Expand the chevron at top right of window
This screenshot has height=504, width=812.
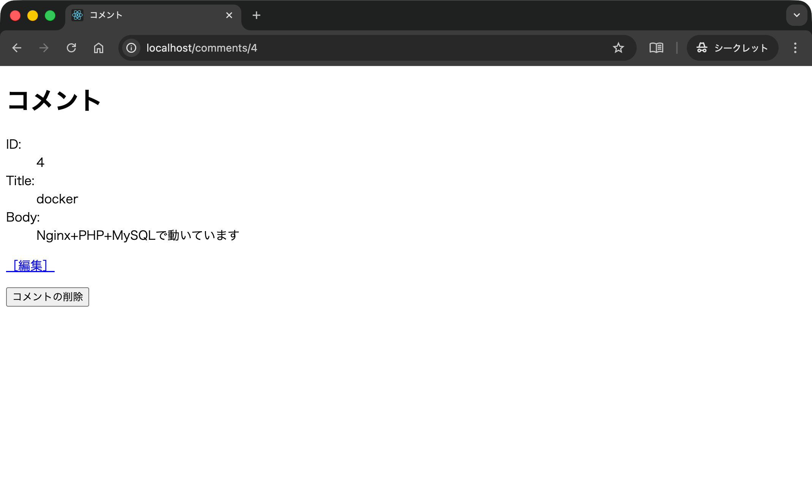point(796,15)
